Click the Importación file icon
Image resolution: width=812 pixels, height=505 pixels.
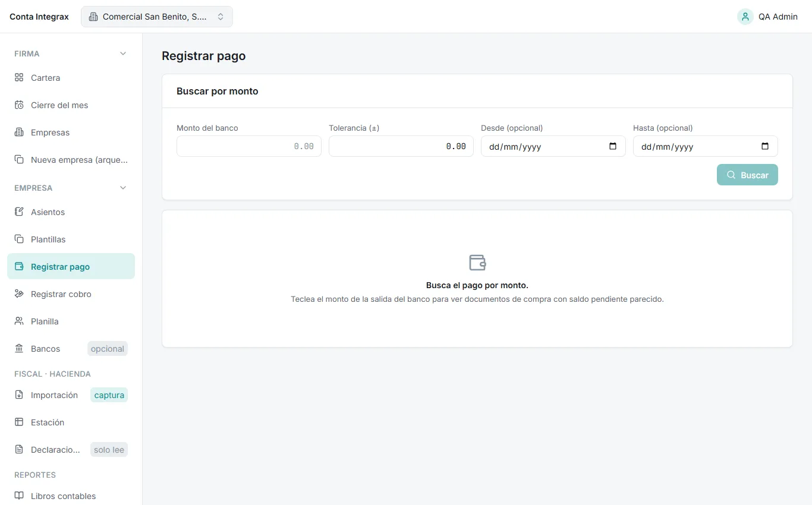click(19, 395)
